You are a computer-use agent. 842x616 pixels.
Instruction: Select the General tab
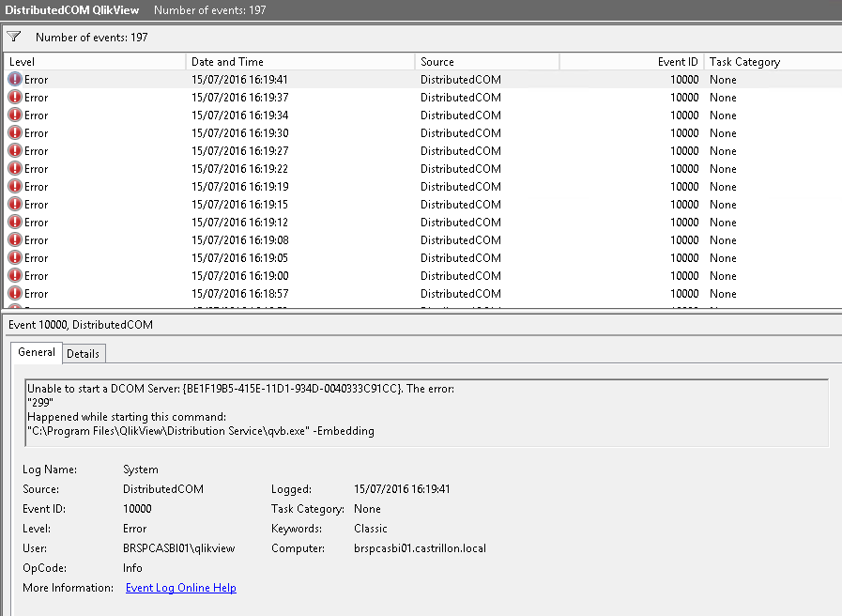coord(37,352)
